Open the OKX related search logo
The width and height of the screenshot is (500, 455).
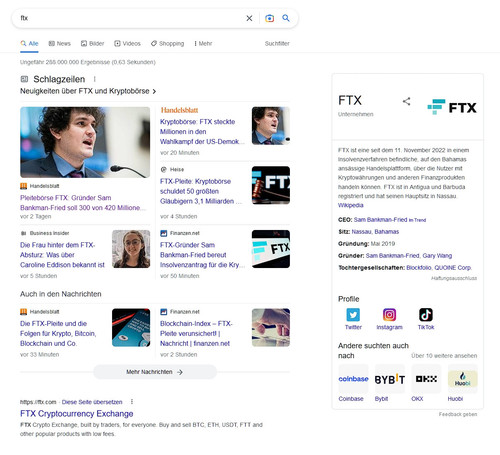(426, 379)
